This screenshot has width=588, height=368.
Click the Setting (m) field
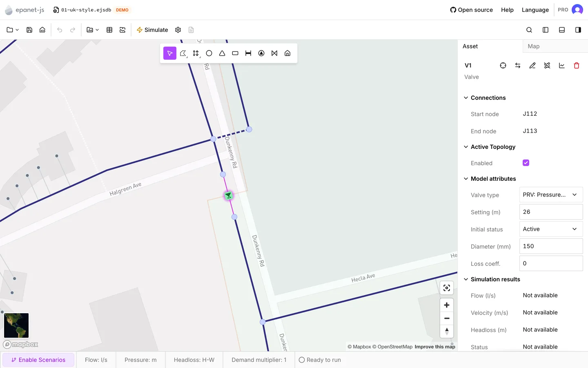pos(551,212)
